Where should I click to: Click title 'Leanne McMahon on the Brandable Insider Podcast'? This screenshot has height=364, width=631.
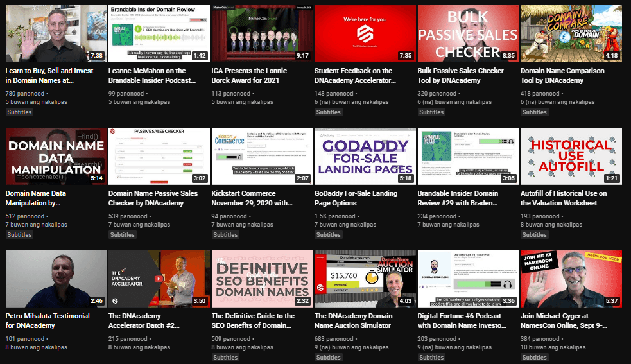152,75
